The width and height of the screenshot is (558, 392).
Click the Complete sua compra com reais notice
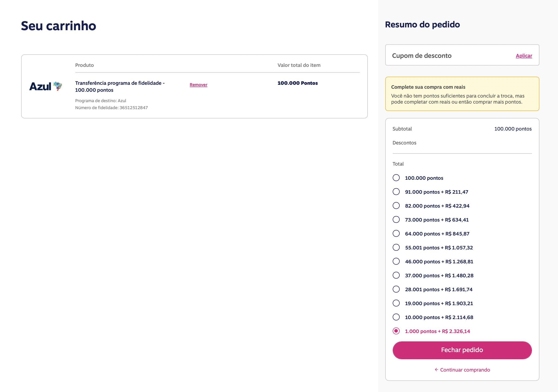462,94
